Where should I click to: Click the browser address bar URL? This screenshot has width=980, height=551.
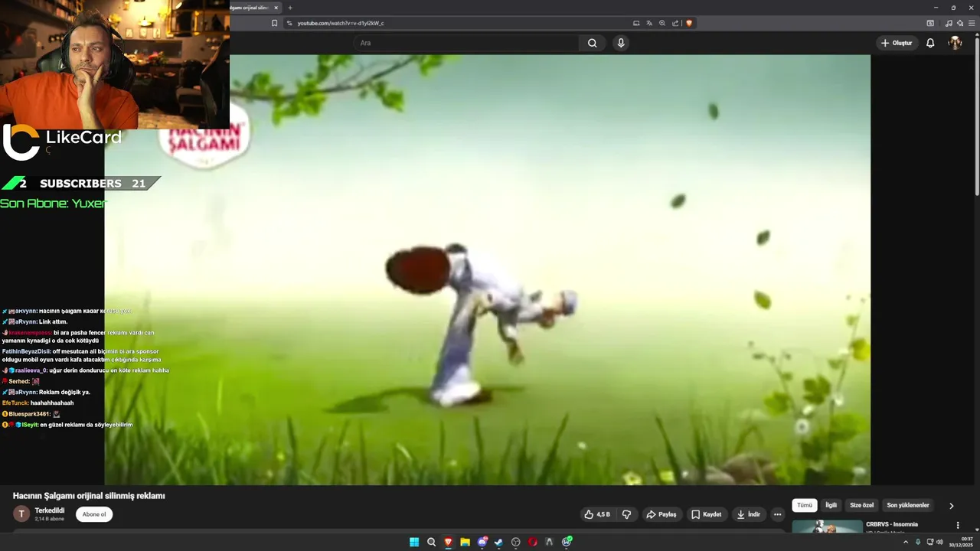341,23
